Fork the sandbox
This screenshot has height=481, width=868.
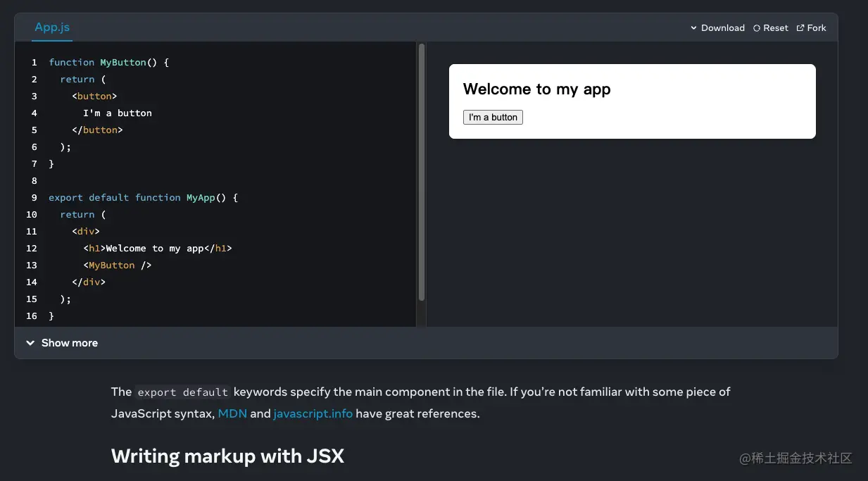click(811, 28)
